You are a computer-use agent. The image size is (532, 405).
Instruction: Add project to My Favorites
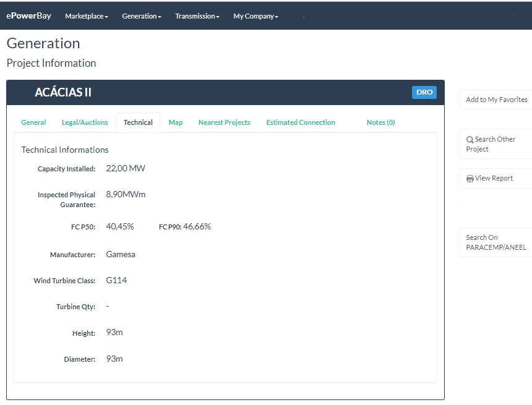tap(496, 100)
